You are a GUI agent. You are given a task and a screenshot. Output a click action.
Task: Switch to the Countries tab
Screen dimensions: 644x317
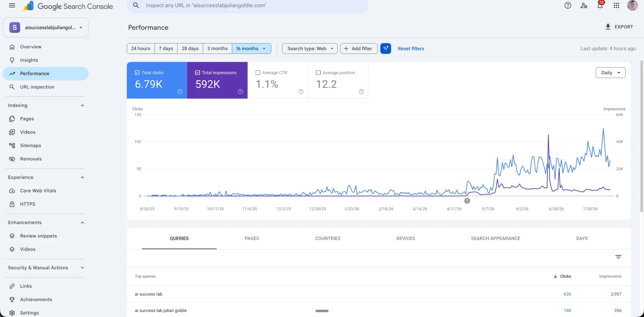(327, 239)
